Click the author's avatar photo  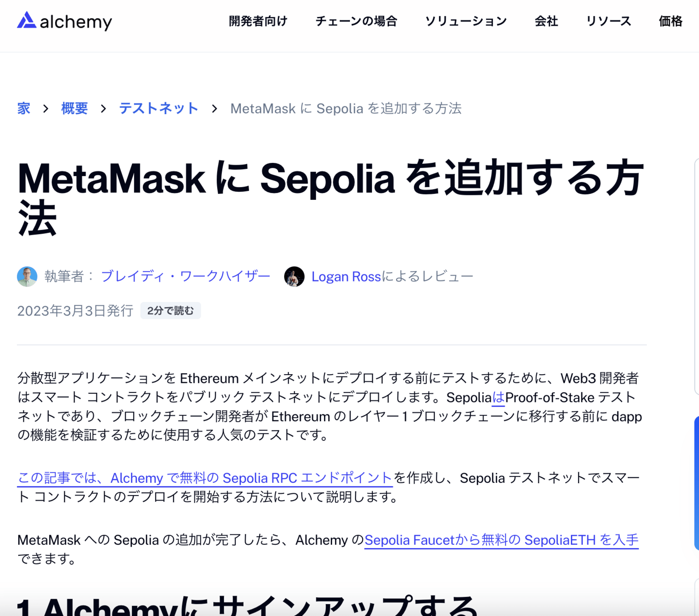click(27, 277)
